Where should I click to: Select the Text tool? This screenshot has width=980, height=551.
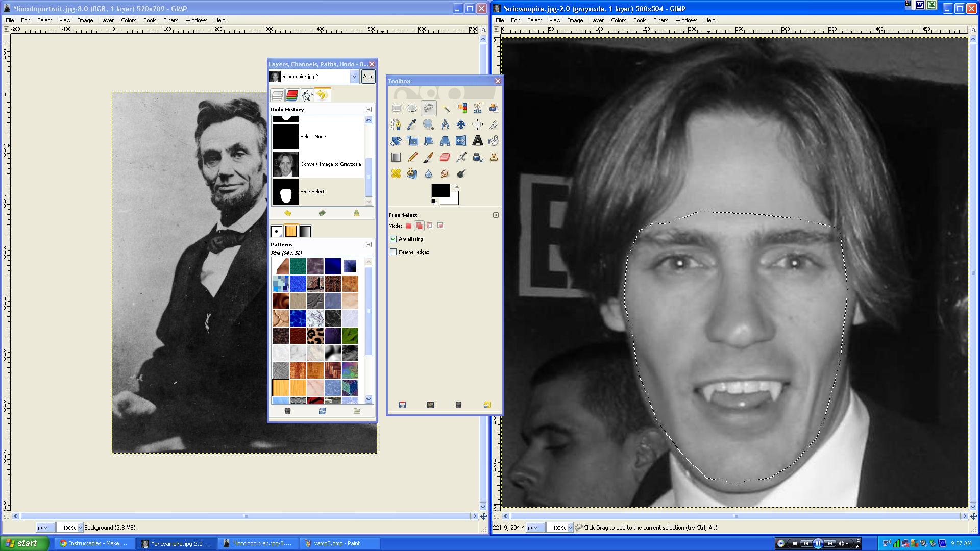478,141
